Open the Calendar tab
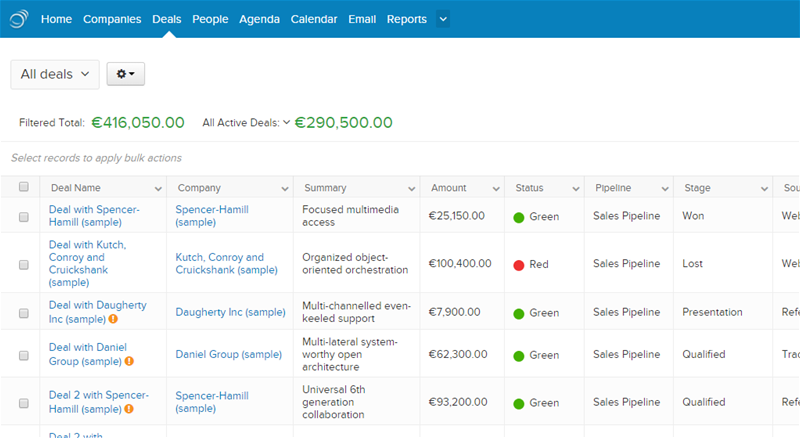Viewport: 800px width, 438px height. coord(314,19)
